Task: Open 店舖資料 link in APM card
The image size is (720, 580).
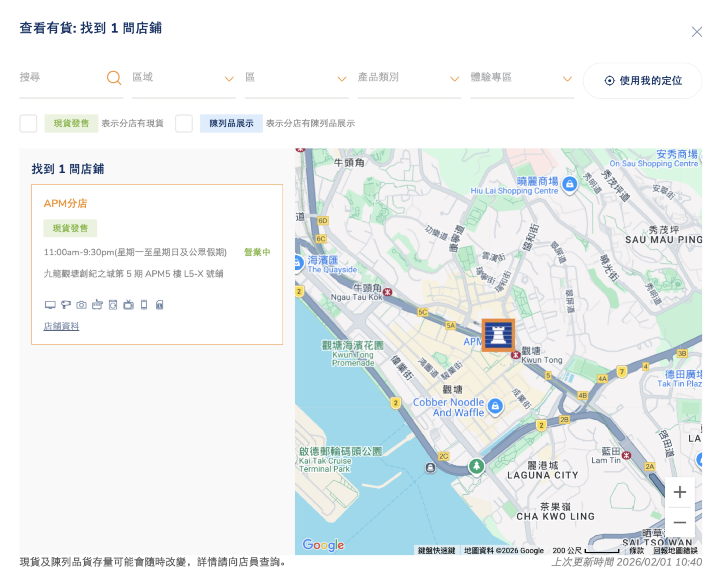Action: 61,326
